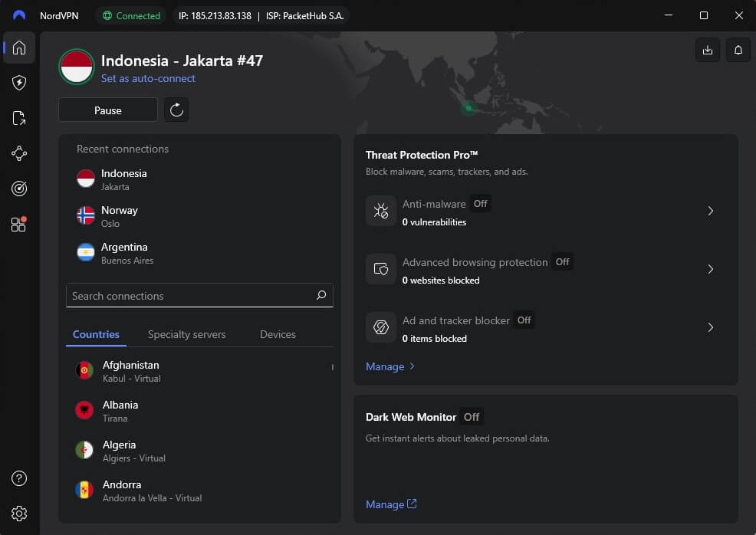The height and width of the screenshot is (535, 756).
Task: Enable the Anti-malware protection
Action: (x=480, y=204)
